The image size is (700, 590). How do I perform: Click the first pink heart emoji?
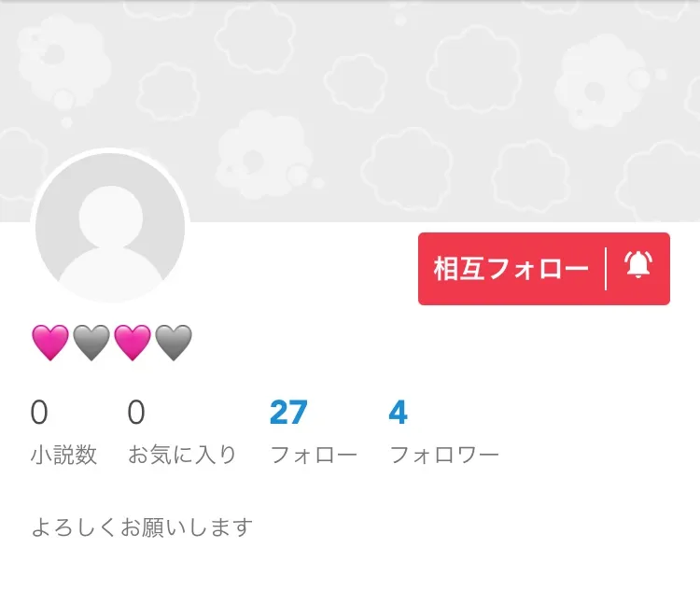[x=50, y=343]
